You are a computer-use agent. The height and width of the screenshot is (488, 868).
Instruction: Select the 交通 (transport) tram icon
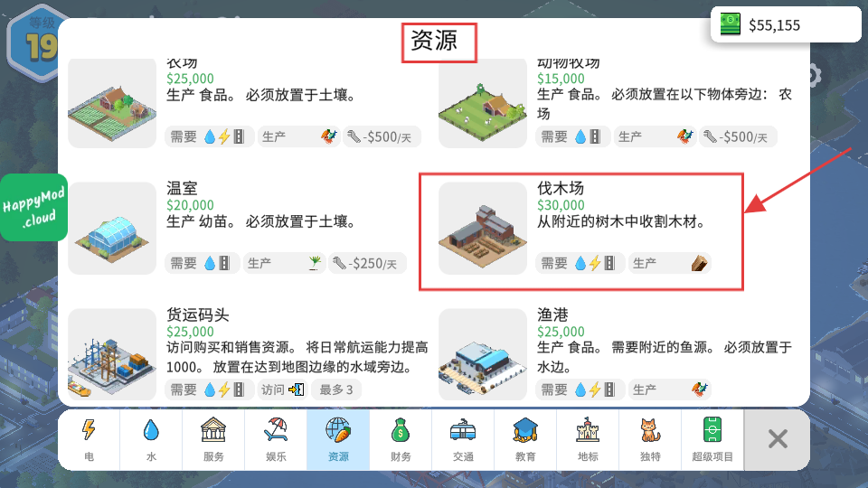point(463,440)
